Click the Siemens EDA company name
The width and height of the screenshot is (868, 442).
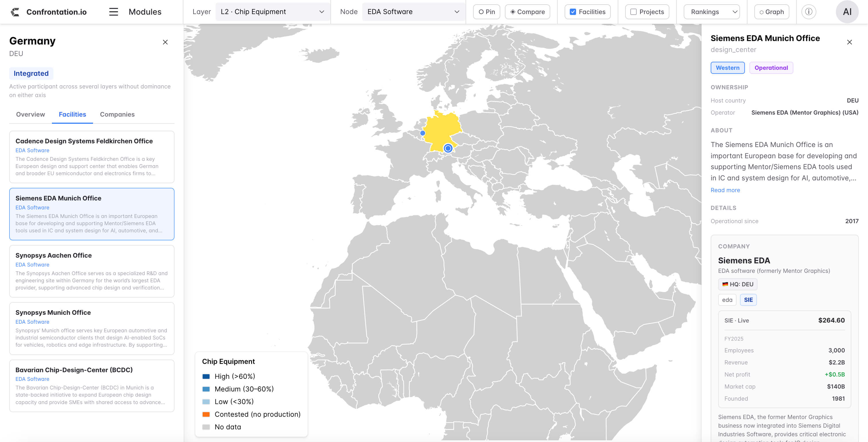[x=744, y=260]
